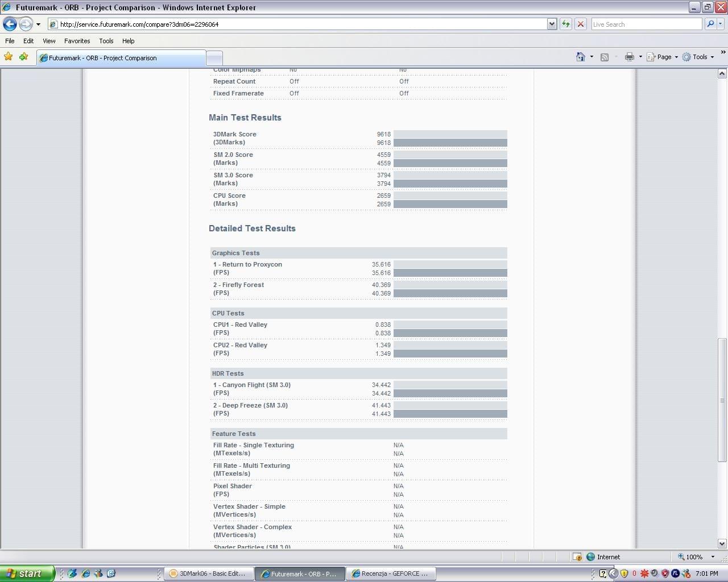Open the Edit menu

pyautogui.click(x=28, y=41)
